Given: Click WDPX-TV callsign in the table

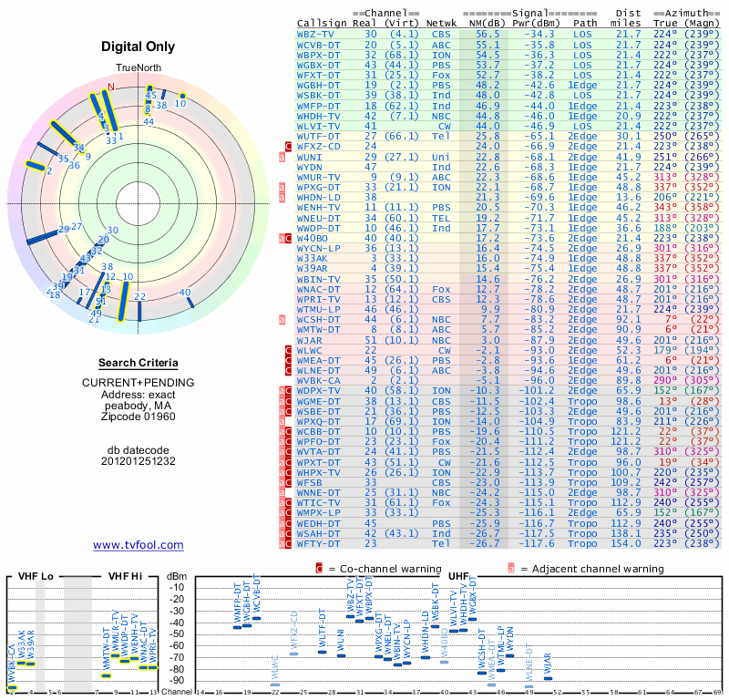Looking at the screenshot, I should (x=318, y=391).
